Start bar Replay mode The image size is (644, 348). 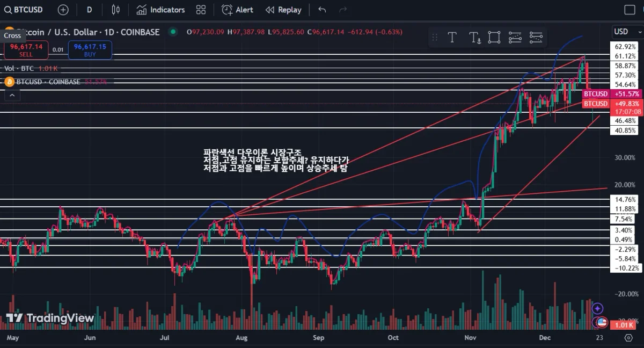pos(283,10)
